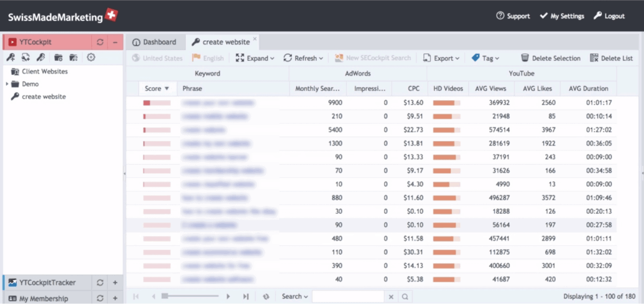The image size is (644, 304).
Task: Click the new keyword search key-plus icon
Action: pos(10,57)
